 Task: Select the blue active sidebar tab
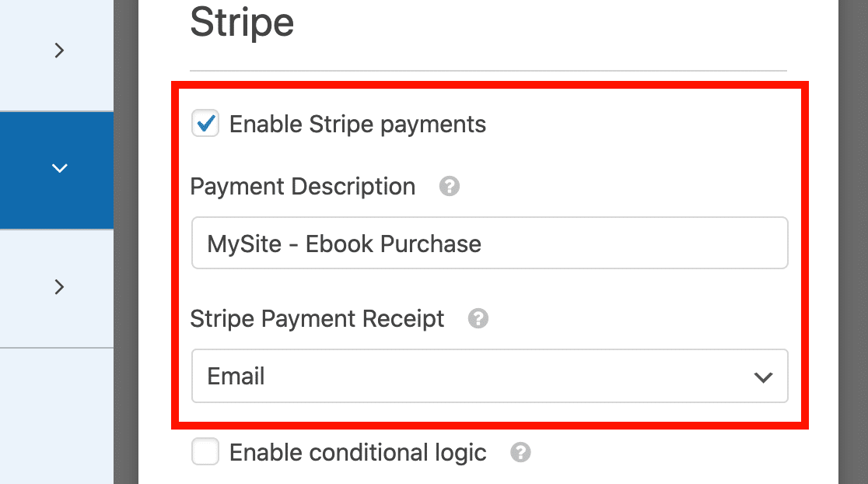[x=57, y=170]
